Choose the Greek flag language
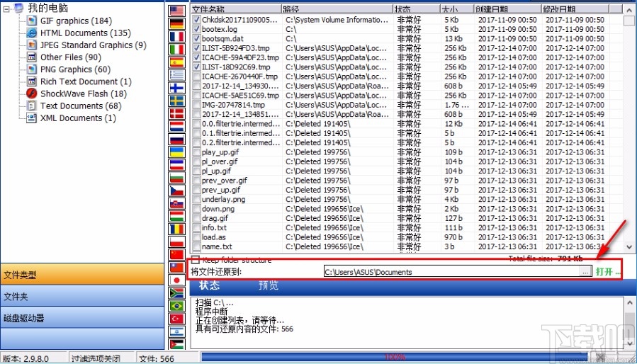The width and height of the screenshot is (637, 364). pyautogui.click(x=177, y=75)
